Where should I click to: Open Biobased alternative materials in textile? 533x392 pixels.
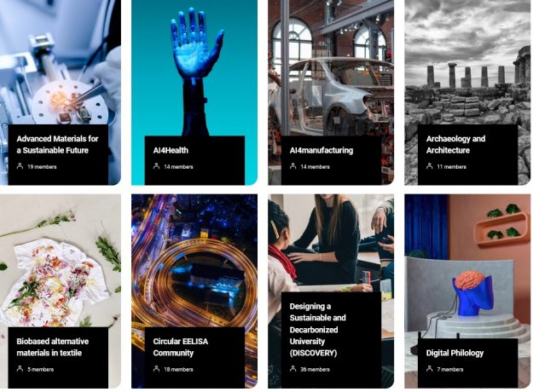53,347
